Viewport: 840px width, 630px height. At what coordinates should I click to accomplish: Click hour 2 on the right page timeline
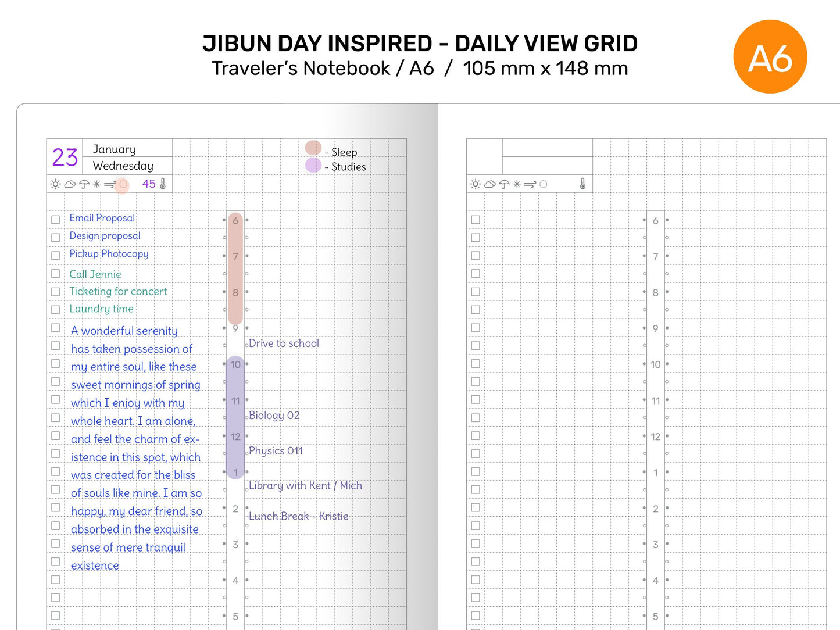656,509
